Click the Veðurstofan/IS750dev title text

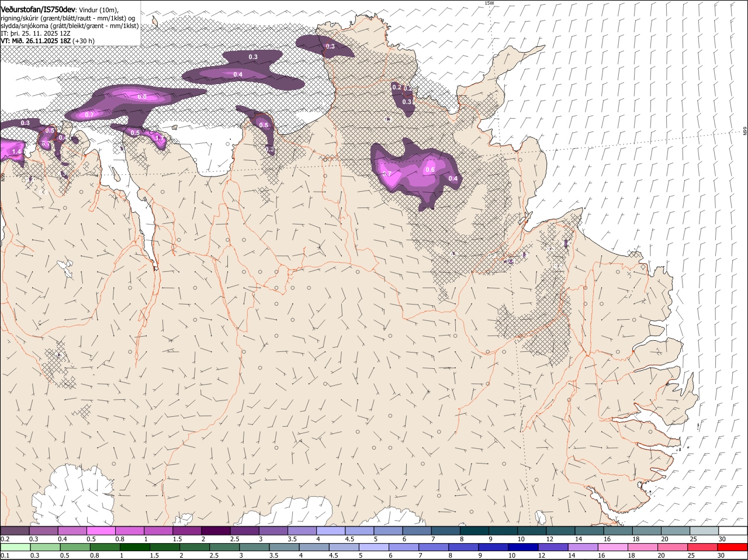(38, 9)
